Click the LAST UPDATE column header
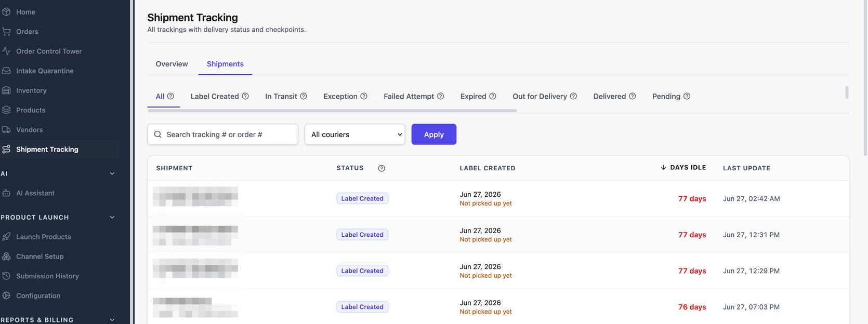 coord(746,168)
